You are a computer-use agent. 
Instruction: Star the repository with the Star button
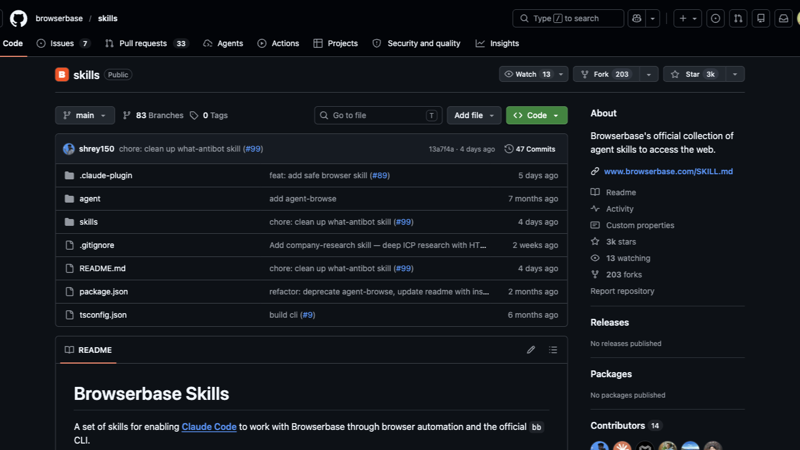(x=694, y=74)
